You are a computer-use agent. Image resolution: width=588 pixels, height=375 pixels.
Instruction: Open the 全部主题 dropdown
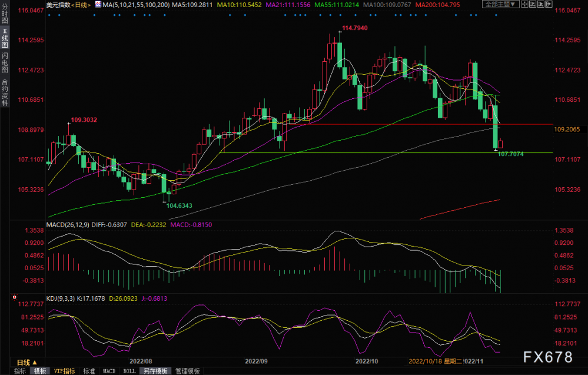[x=501, y=5]
